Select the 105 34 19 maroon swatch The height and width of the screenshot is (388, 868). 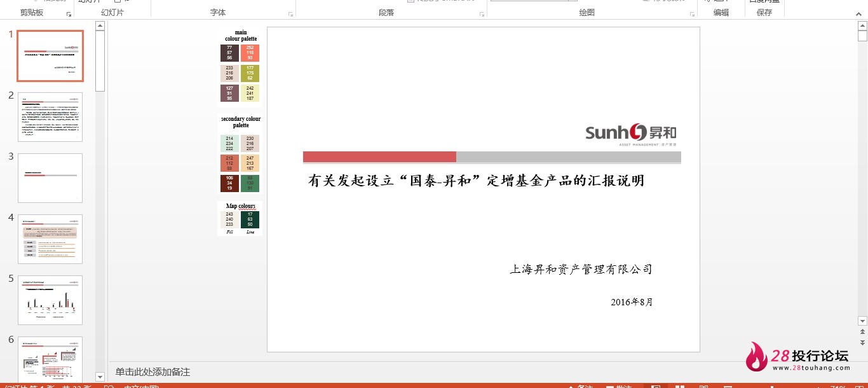click(229, 184)
